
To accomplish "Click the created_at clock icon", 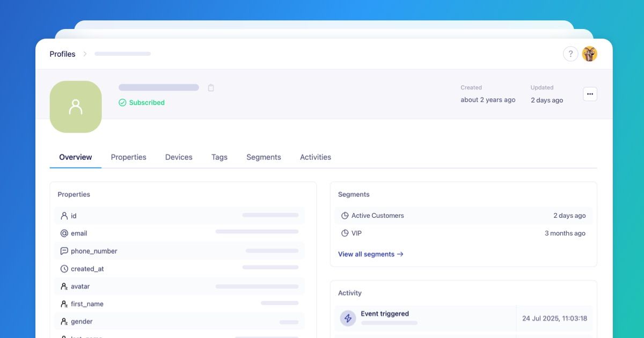I will (x=64, y=269).
